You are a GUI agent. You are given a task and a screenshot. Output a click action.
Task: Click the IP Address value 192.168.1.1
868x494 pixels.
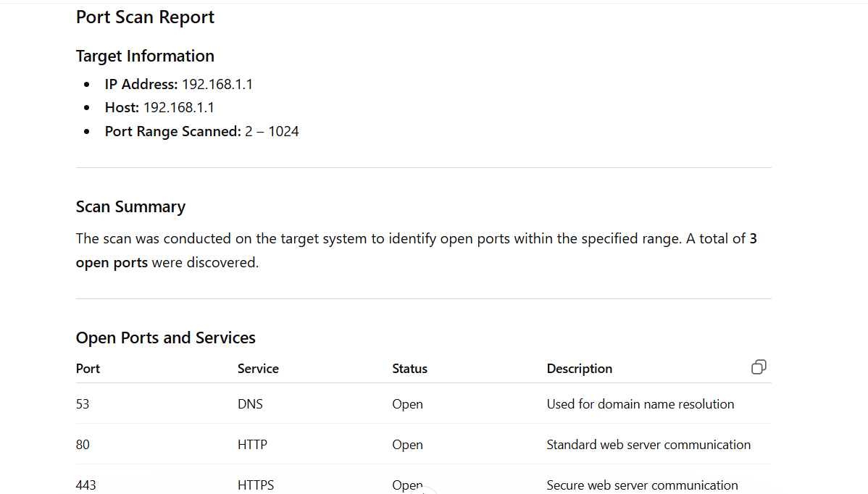tap(217, 84)
